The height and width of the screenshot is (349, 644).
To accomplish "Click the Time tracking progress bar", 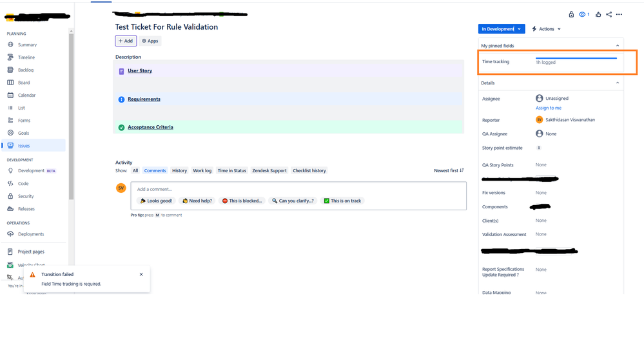I will tap(576, 58).
